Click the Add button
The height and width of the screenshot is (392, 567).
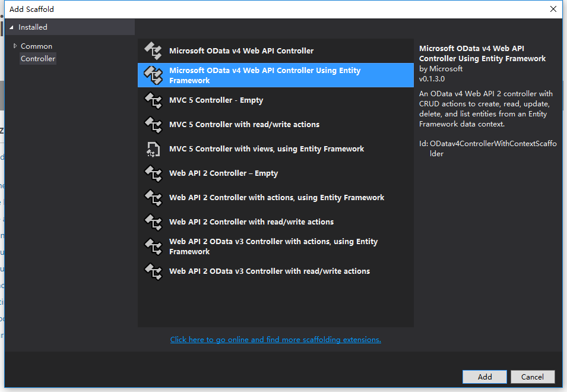tap(484, 377)
